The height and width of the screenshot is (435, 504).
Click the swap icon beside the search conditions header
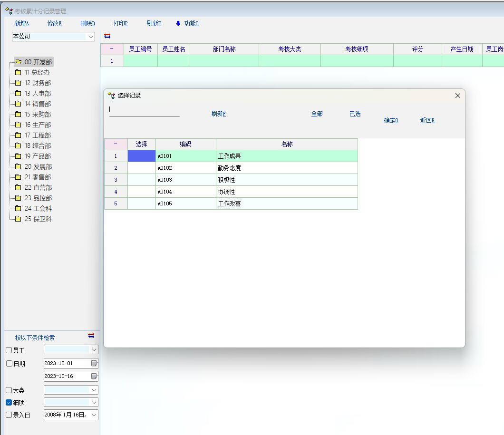pos(91,336)
